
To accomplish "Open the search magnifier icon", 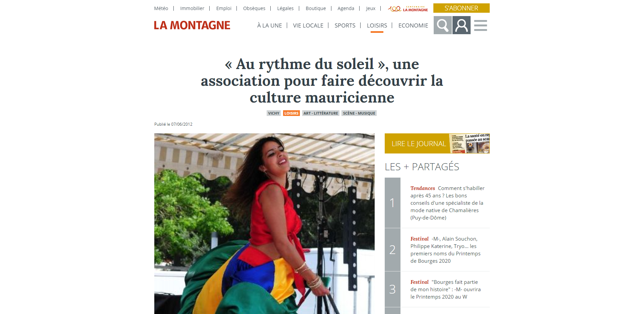I will [442, 25].
